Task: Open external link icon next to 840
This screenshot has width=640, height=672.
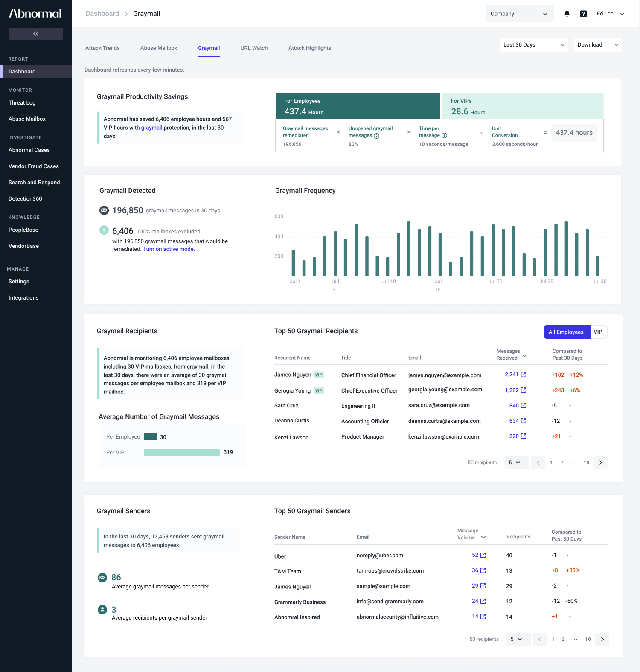Action: coord(524,405)
